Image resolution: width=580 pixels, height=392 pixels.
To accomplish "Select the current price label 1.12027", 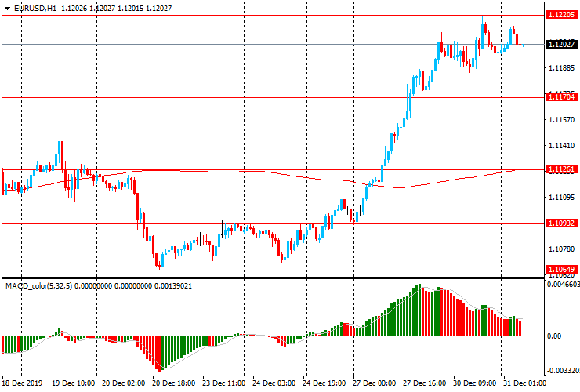I will click(x=561, y=45).
